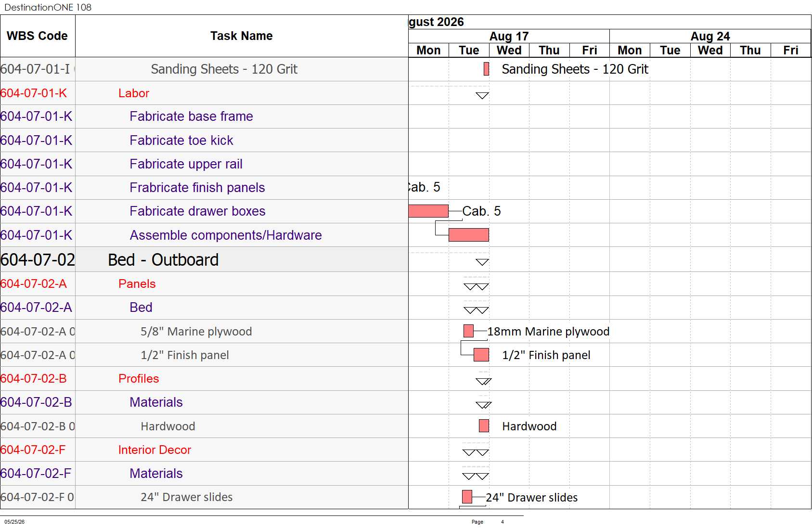Click the 24" Drawer slides chart label

click(531, 497)
